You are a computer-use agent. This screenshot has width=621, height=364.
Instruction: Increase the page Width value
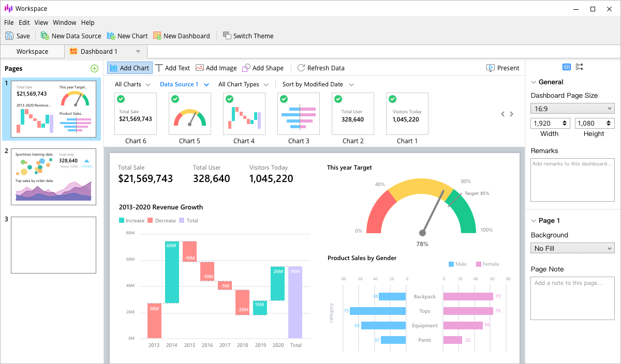point(564,120)
